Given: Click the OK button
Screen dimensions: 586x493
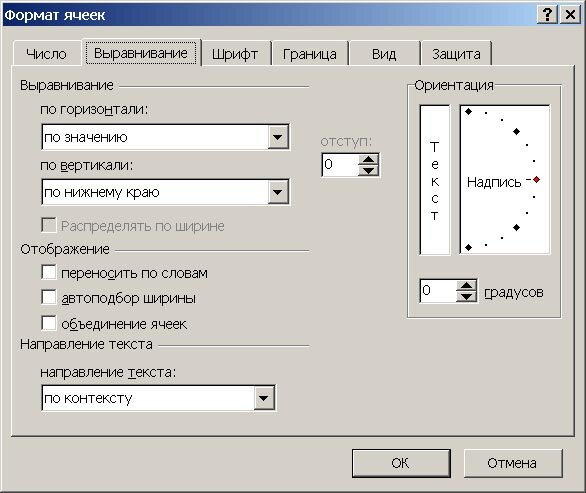Looking at the screenshot, I should tap(401, 463).
